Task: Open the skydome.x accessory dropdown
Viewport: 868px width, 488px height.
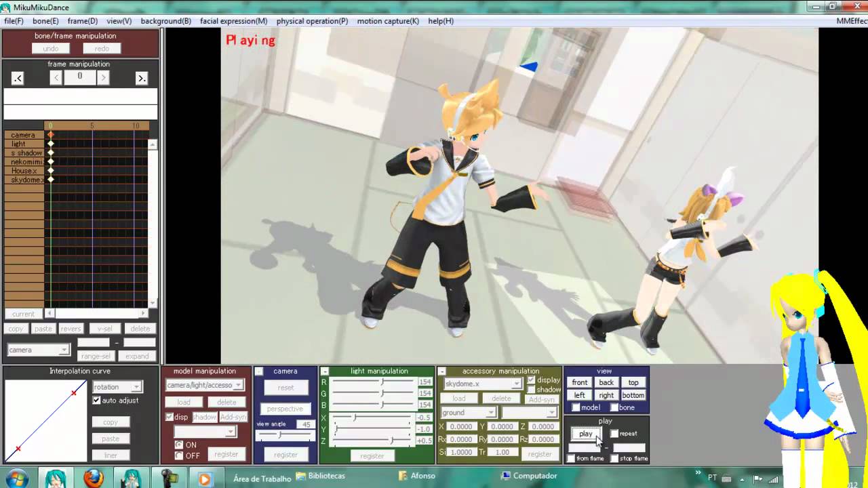Action: tap(482, 384)
